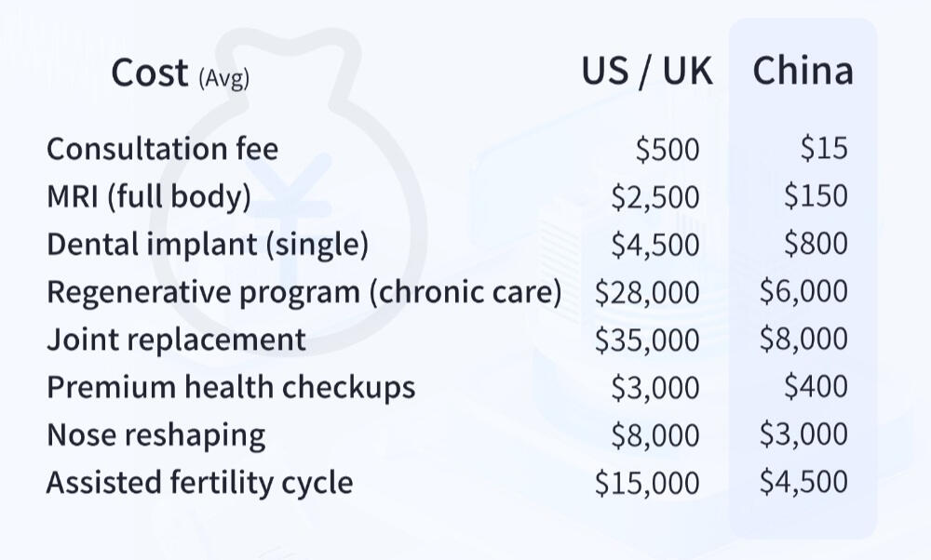931x560 pixels.
Task: Select the $400 China checkup price
Action: (816, 387)
